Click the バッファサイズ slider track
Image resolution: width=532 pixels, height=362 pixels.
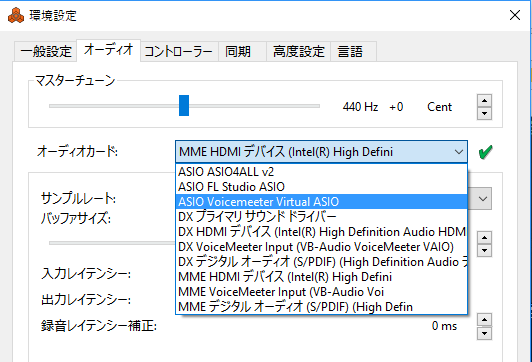tap(112, 243)
